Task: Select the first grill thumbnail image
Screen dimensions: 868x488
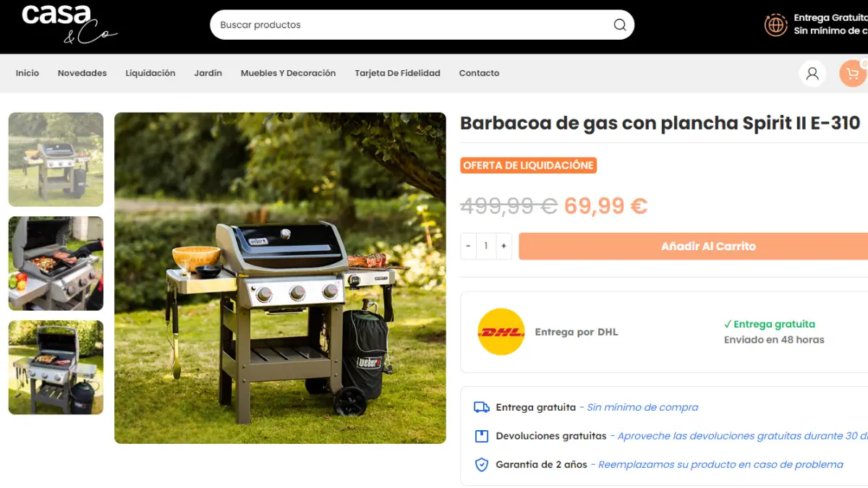Action: 56,159
